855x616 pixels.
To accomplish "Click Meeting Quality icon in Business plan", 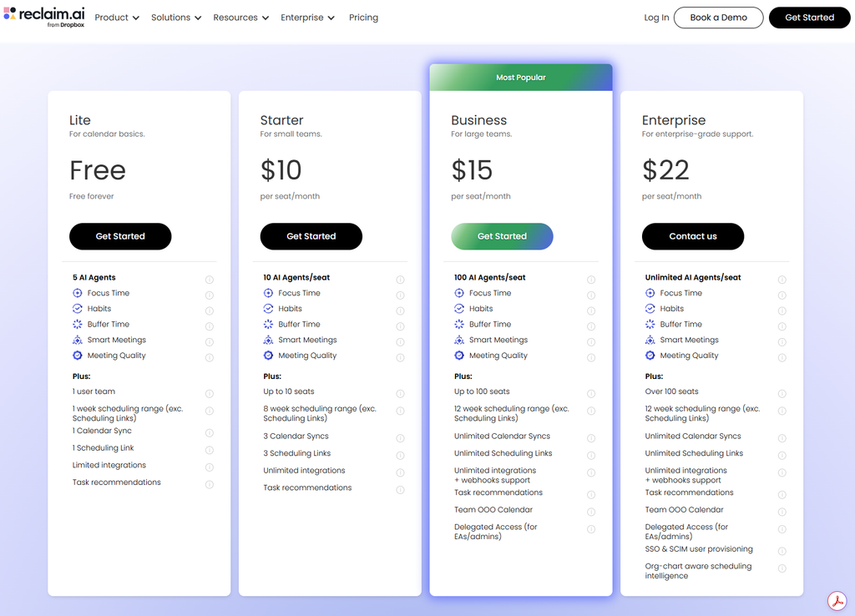I will tap(459, 356).
